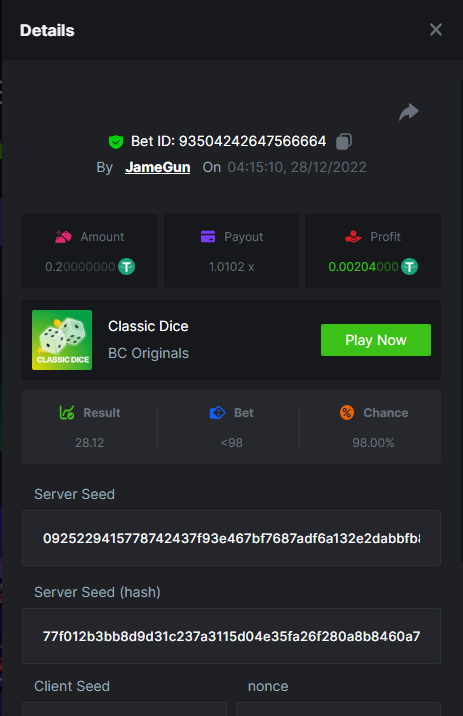
Task: Click the share arrow icon
Action: (409, 112)
